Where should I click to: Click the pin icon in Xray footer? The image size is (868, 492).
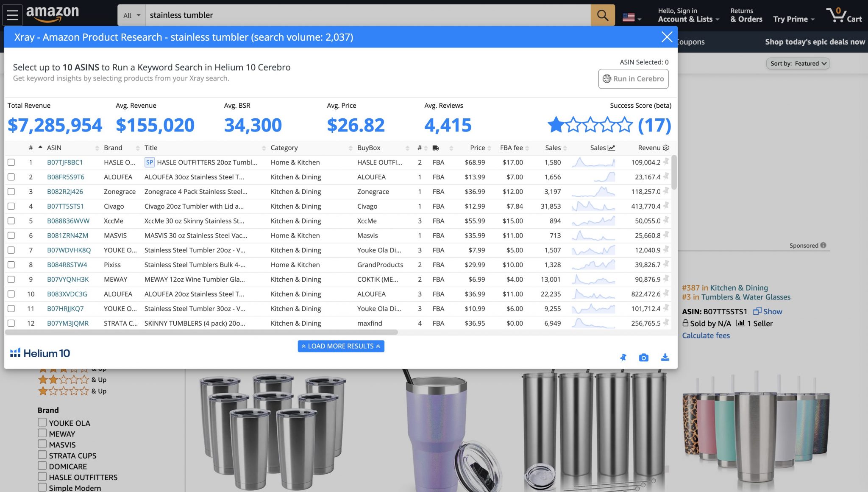623,358
